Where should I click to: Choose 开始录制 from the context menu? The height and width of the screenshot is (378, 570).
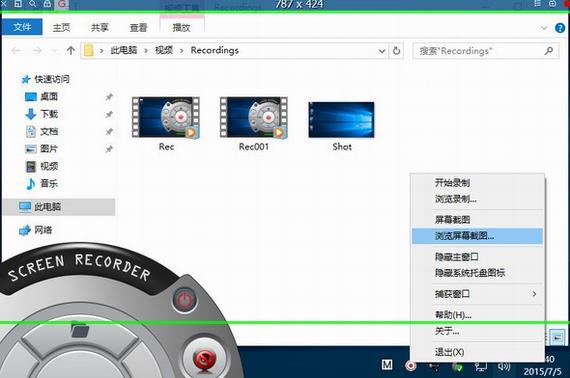477,182
